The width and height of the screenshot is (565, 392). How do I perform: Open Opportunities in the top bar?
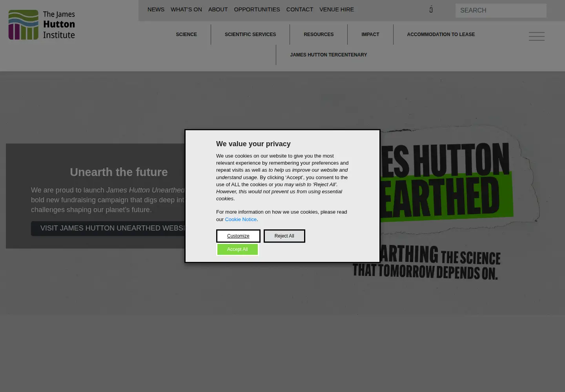point(257,9)
